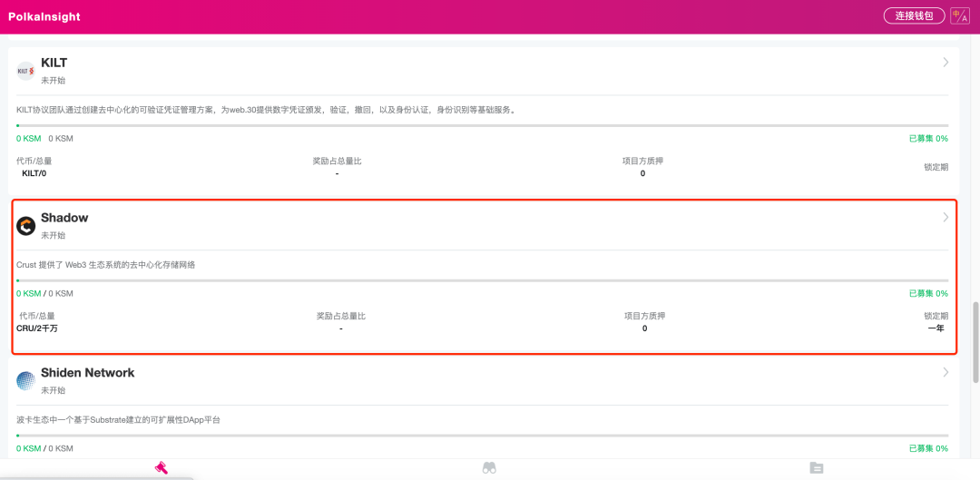
Task: Expand the KILT card chevron arrow
Action: coord(946,62)
